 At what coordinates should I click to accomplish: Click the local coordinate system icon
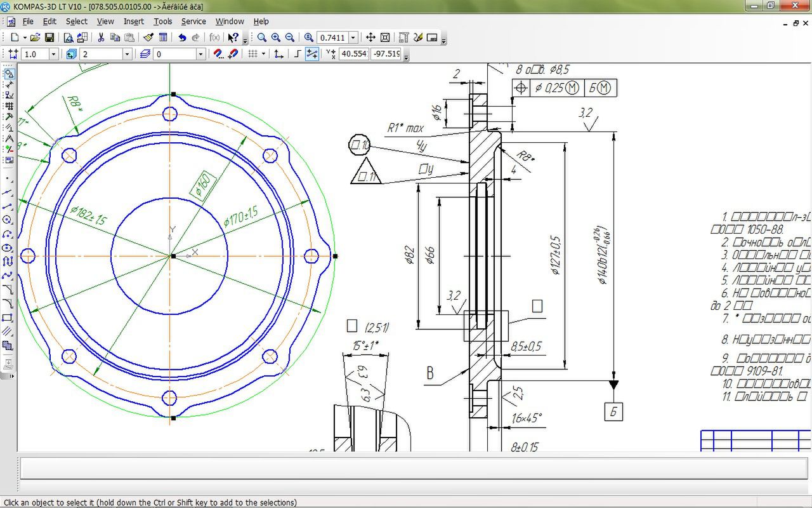pyautogui.click(x=278, y=54)
